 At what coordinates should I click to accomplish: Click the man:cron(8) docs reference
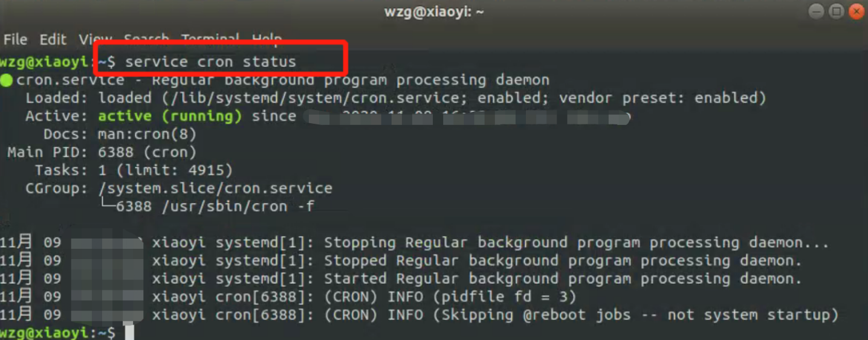coord(147,134)
